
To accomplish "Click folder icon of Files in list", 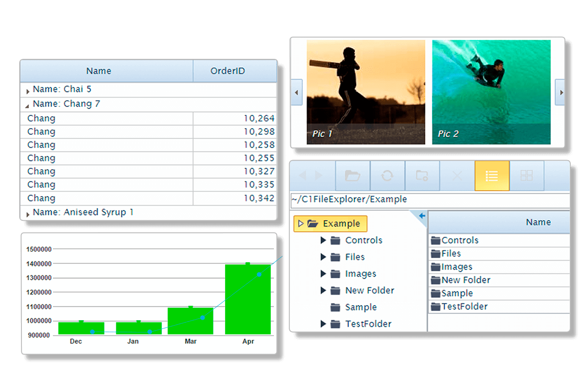I will [x=436, y=254].
